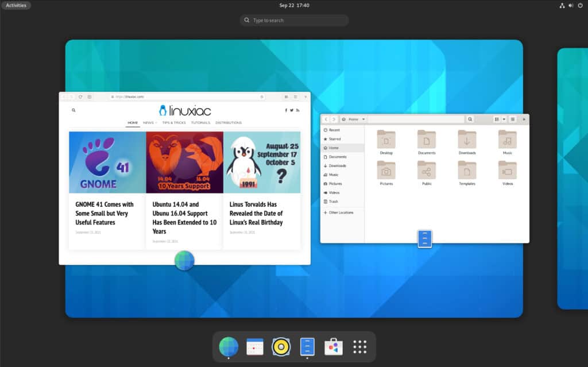The width and height of the screenshot is (588, 367).
Task: Click the volume icon in top bar
Action: pyautogui.click(x=571, y=5)
